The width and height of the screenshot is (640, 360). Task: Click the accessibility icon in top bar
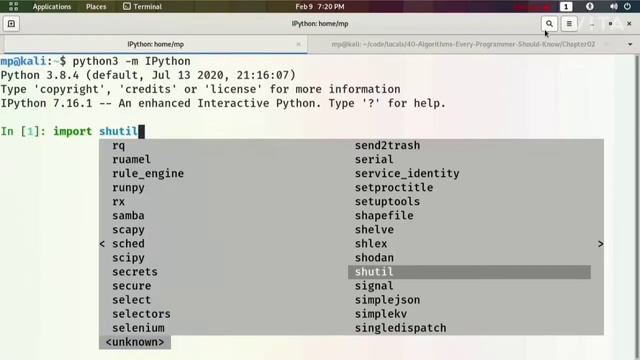pyautogui.click(x=589, y=7)
